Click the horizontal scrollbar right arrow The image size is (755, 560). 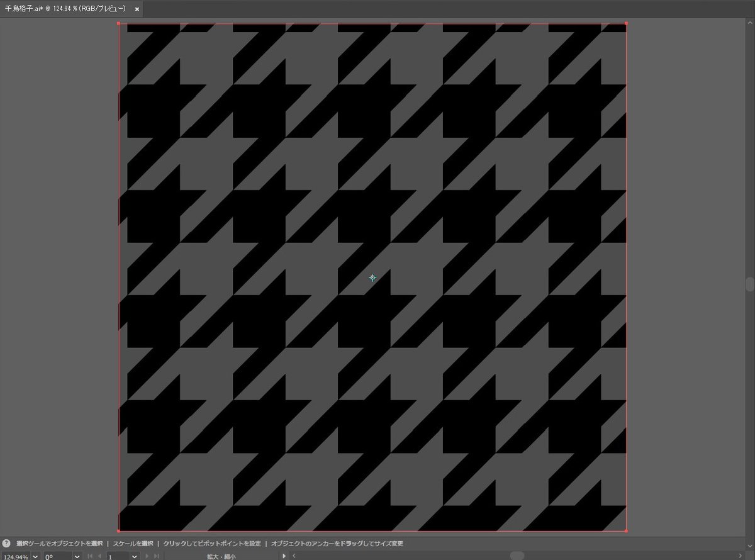tap(741, 556)
